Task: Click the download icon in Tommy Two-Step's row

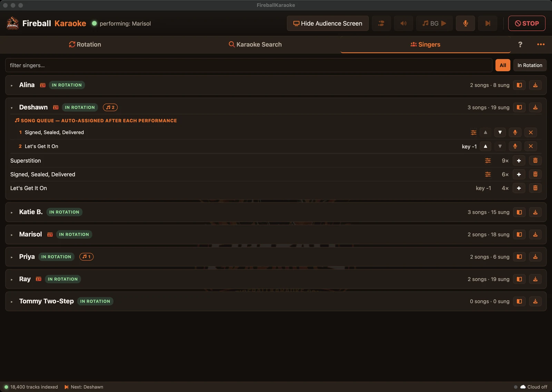Action: point(535,301)
